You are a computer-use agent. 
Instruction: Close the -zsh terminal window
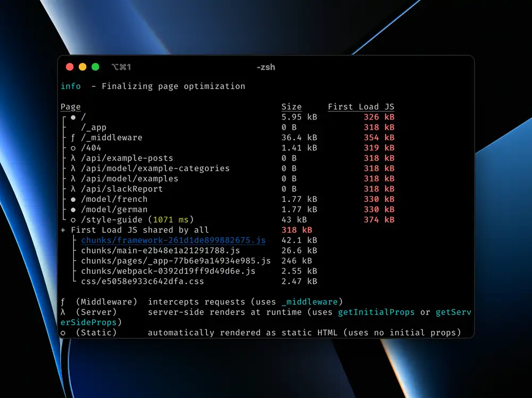coord(70,67)
